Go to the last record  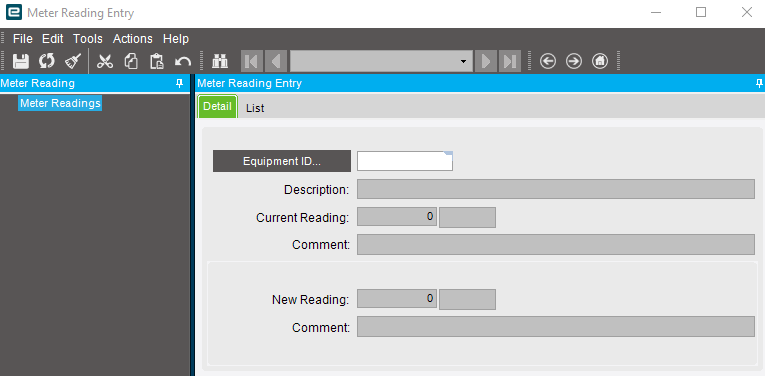(510, 61)
